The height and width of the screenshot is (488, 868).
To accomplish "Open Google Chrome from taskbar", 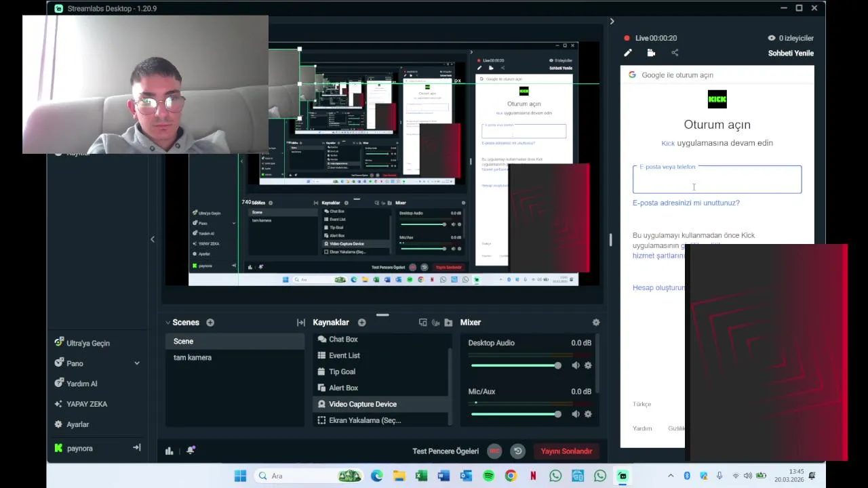I will coord(511,476).
